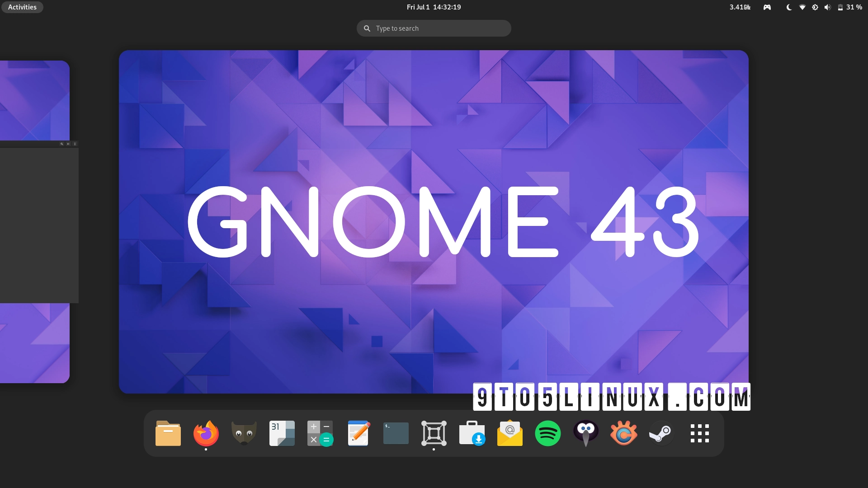
Task: Open a Terminal window
Action: 396,433
